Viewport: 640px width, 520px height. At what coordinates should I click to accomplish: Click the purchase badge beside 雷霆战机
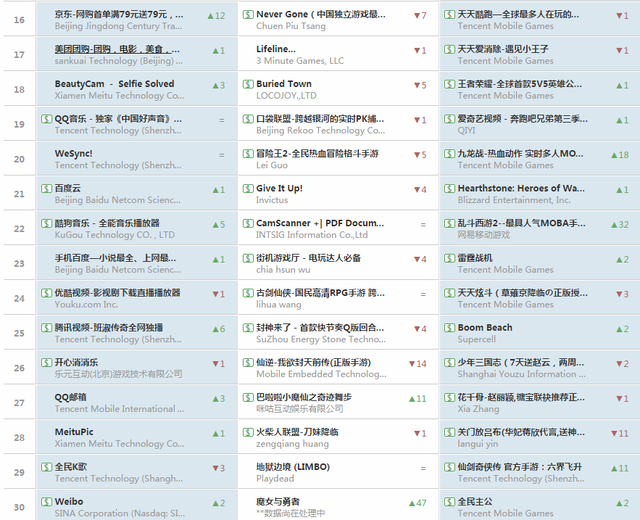[449, 258]
